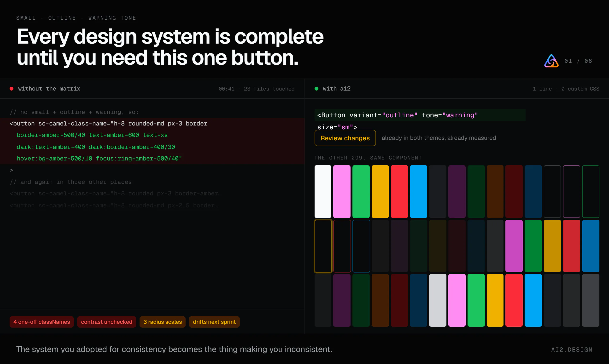Click the 'Review changes' outline button
This screenshot has width=609, height=364.
pos(345,138)
